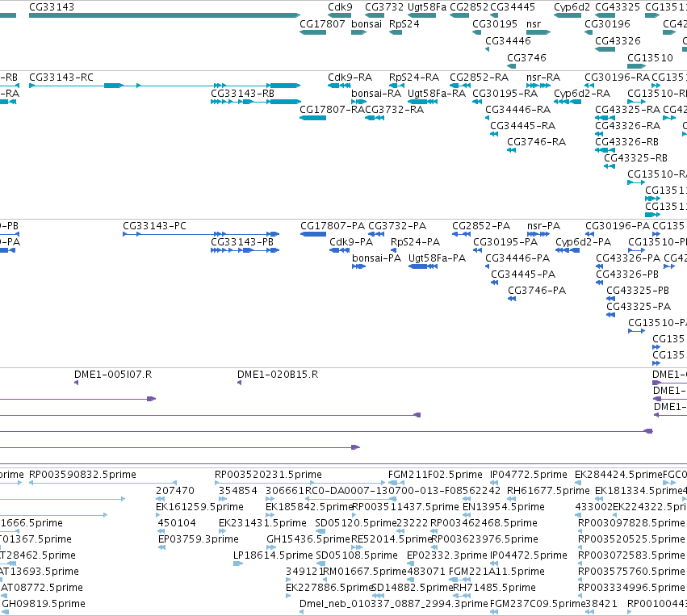Click the CG33143-PC protein label
Screen dimensions: 687x616
coord(154,226)
